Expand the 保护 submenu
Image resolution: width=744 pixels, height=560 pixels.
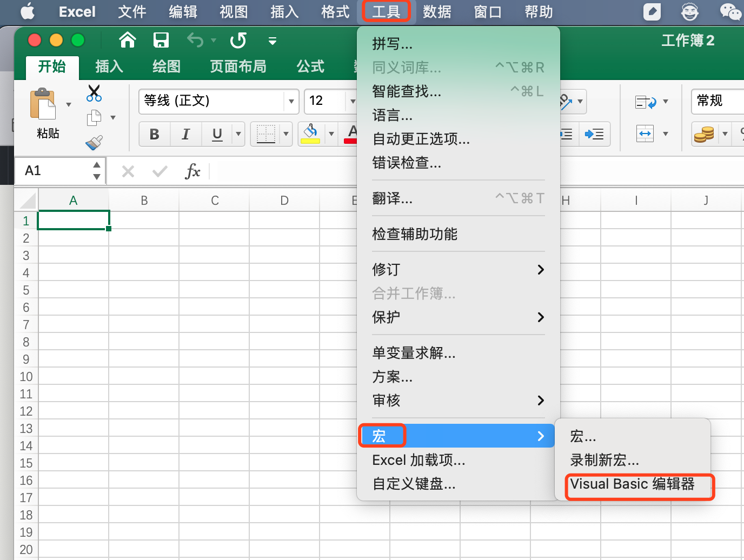[458, 317]
